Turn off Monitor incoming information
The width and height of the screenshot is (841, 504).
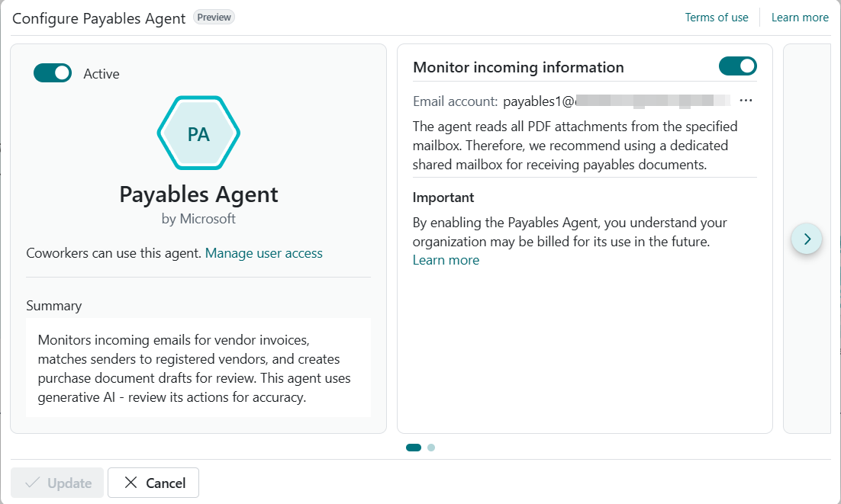737,66
